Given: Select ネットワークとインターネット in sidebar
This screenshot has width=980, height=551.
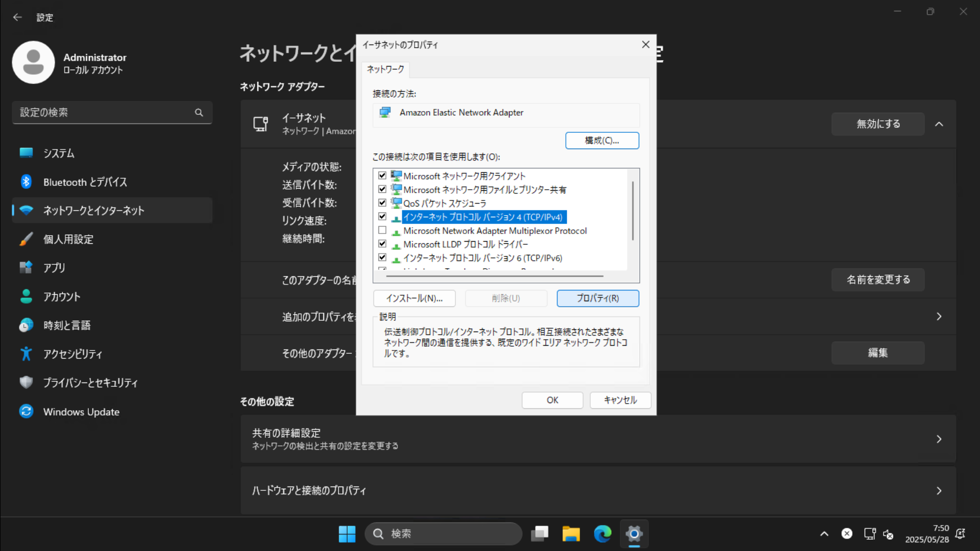Looking at the screenshot, I should 112,210.
